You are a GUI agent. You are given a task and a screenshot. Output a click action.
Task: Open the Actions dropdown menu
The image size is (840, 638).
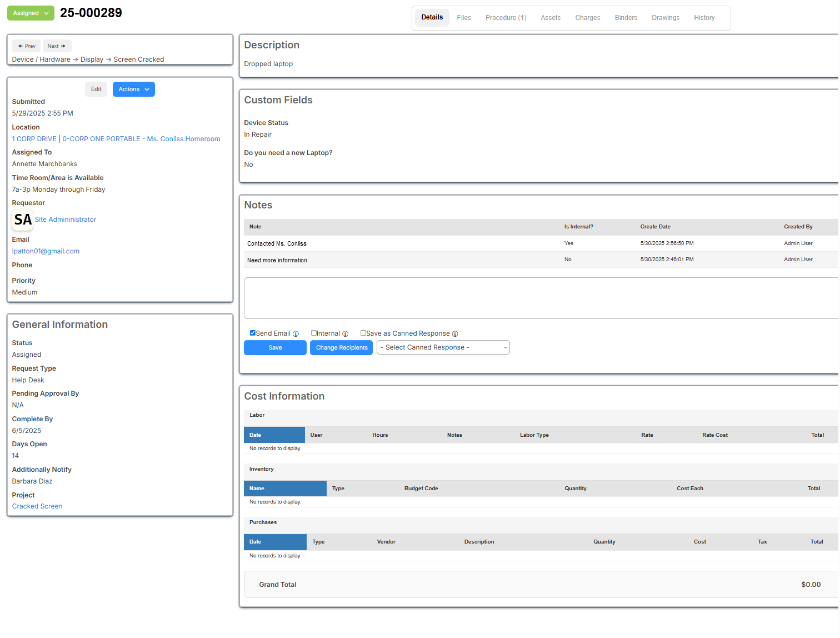tap(134, 89)
